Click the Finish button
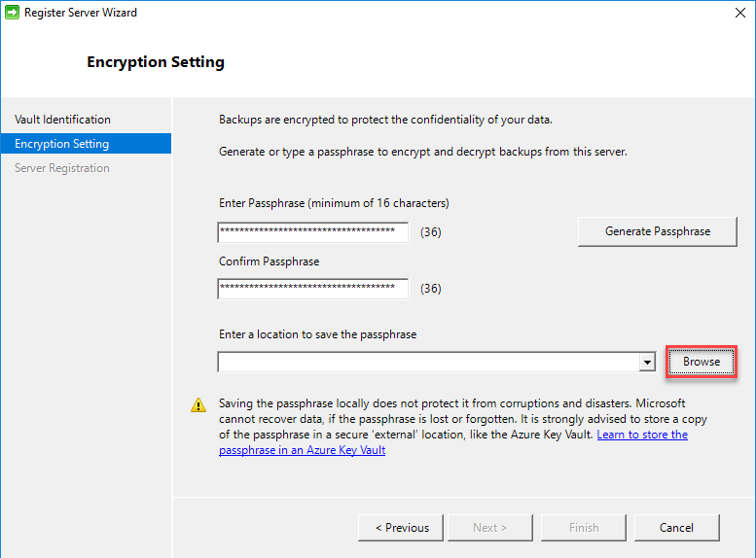Viewport: 756px width, 558px height. [x=584, y=528]
